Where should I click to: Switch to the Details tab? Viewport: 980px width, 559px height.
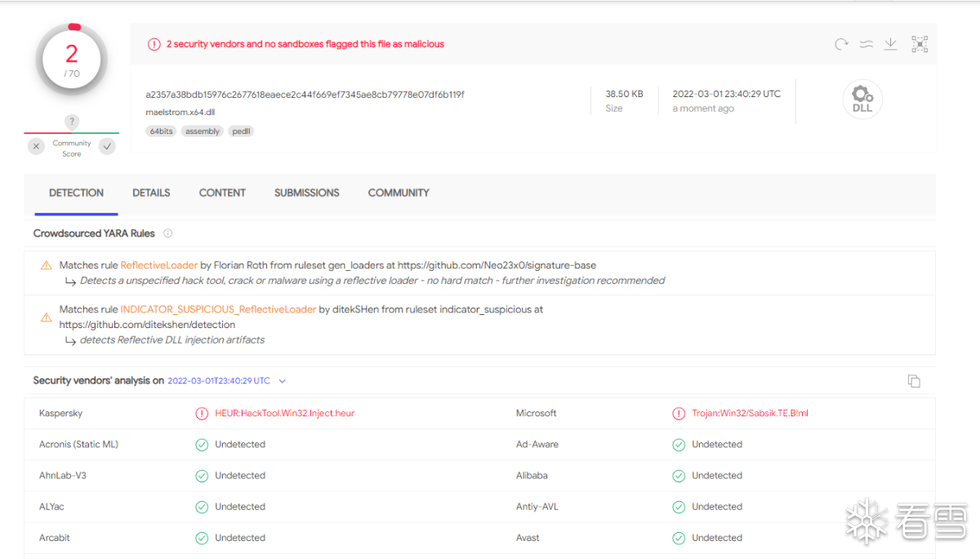coord(151,193)
